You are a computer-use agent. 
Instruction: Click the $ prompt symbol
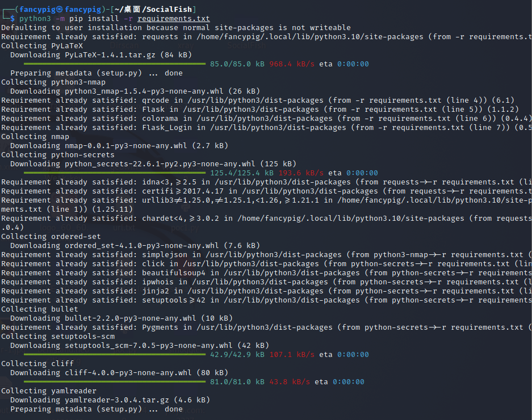12,19
